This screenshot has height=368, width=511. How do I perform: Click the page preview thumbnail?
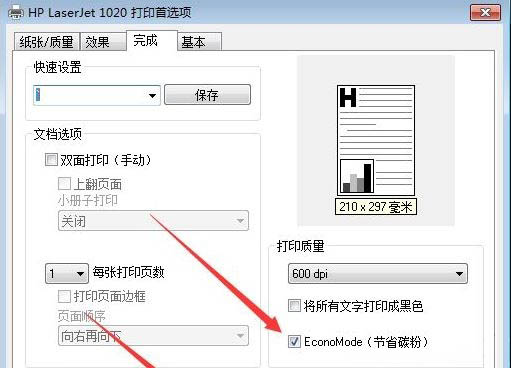point(376,140)
